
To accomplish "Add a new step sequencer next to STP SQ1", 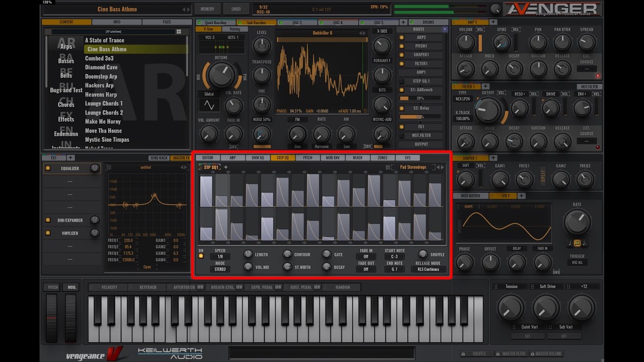I will coord(226,167).
